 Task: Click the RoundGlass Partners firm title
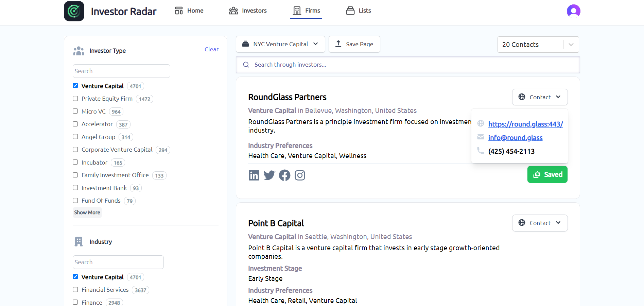tap(287, 97)
